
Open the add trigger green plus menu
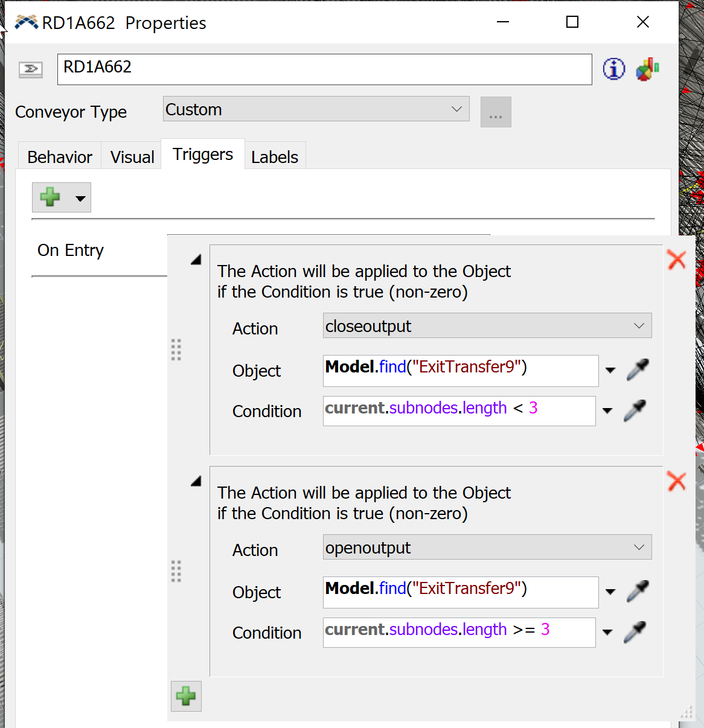point(61,197)
